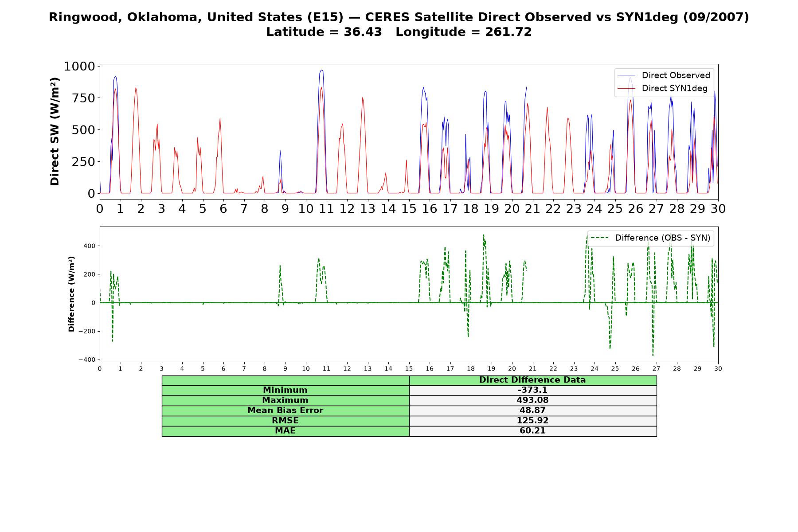Click the RMSE value 125.92 cell
The image size is (798, 532).
[532, 421]
